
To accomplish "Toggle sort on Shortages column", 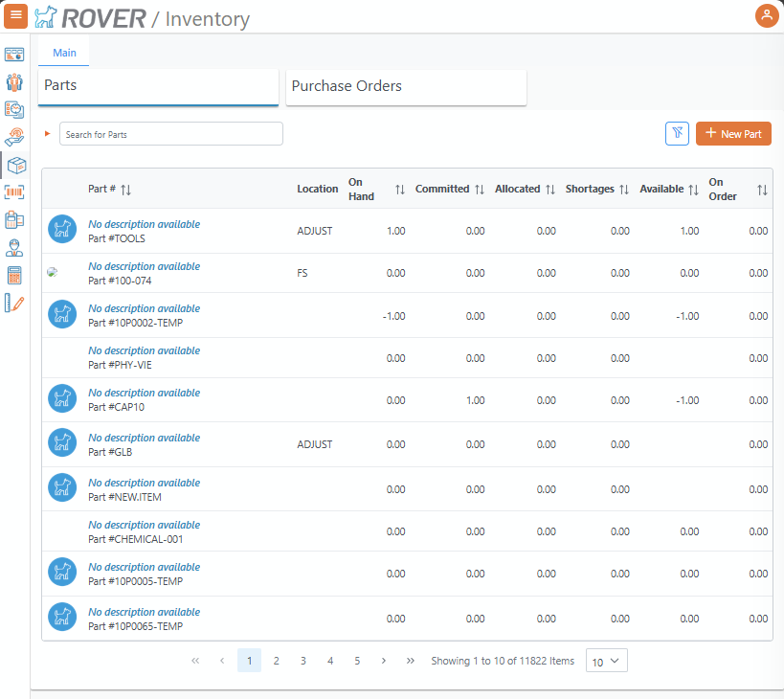I will pos(624,190).
